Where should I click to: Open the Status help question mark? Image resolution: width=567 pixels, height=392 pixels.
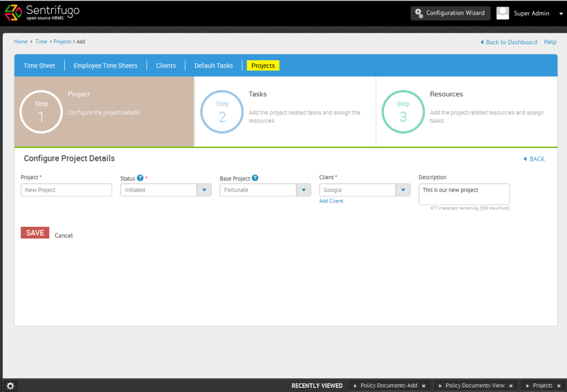point(140,178)
